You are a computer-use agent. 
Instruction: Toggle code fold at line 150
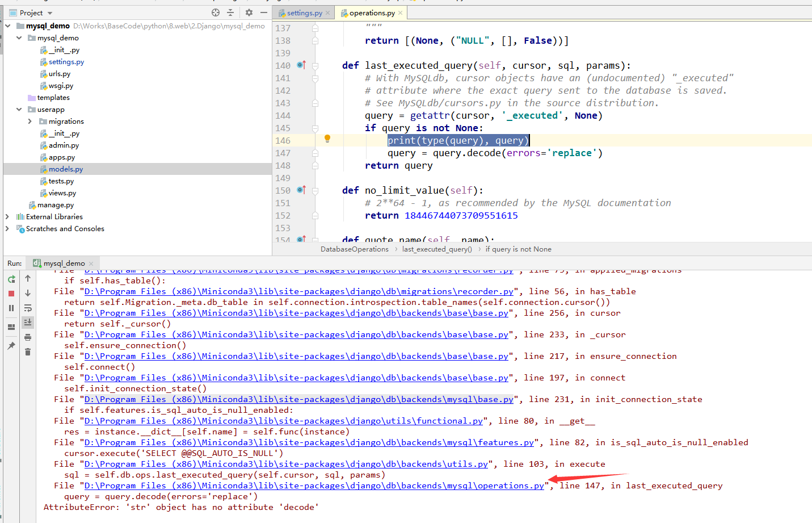(x=315, y=191)
